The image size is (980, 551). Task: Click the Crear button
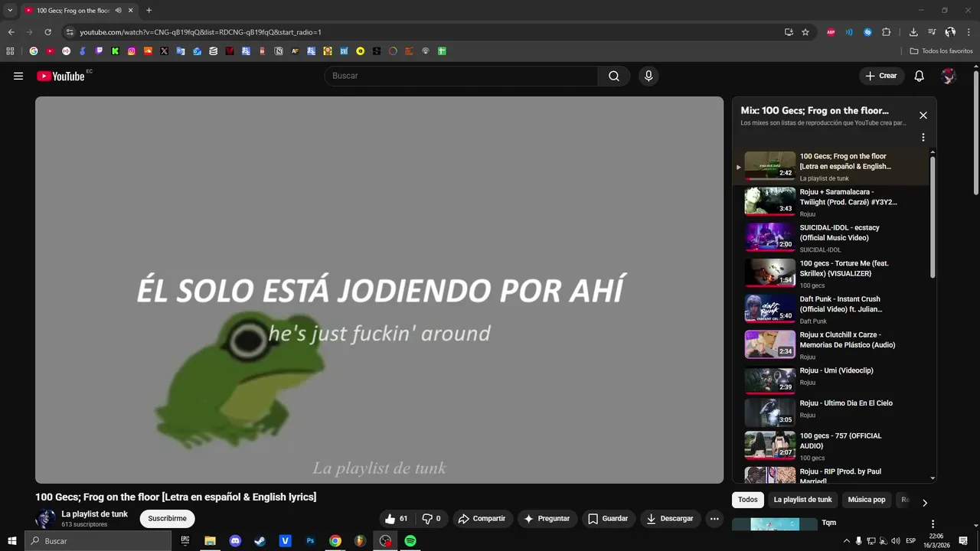881,76
